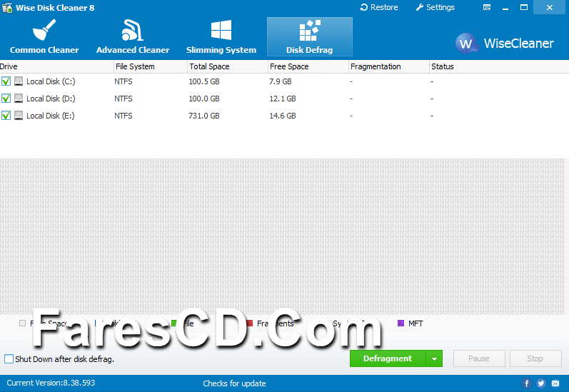Select the Disk Defrag tab
Image resolution: width=569 pixels, height=392 pixels.
[310, 36]
